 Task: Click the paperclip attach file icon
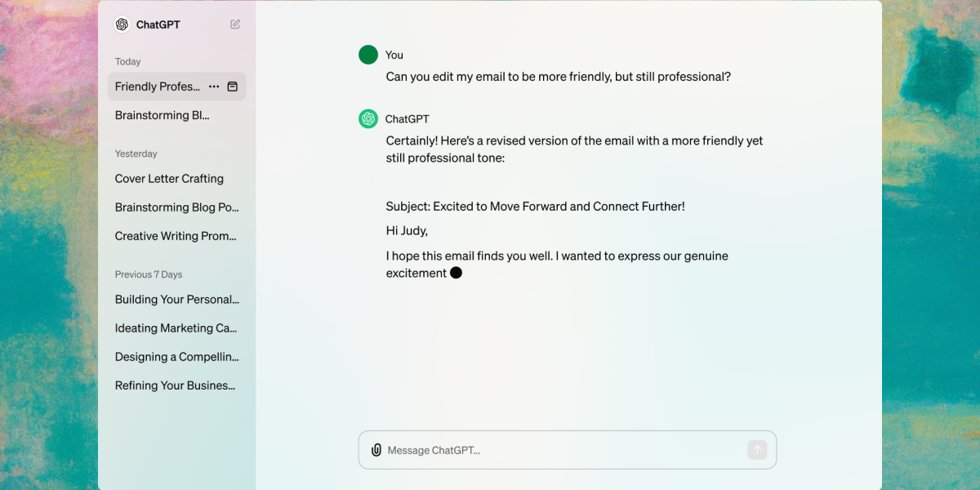376,450
